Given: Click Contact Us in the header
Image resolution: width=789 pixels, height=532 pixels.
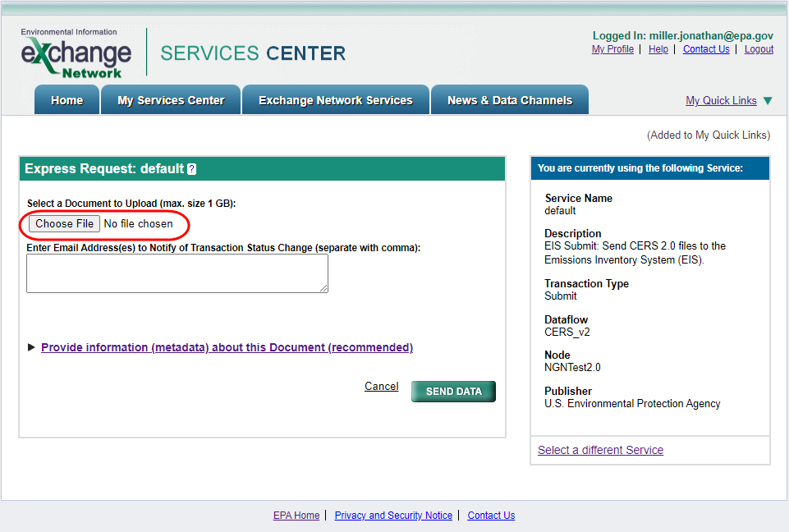Looking at the screenshot, I should (706, 48).
